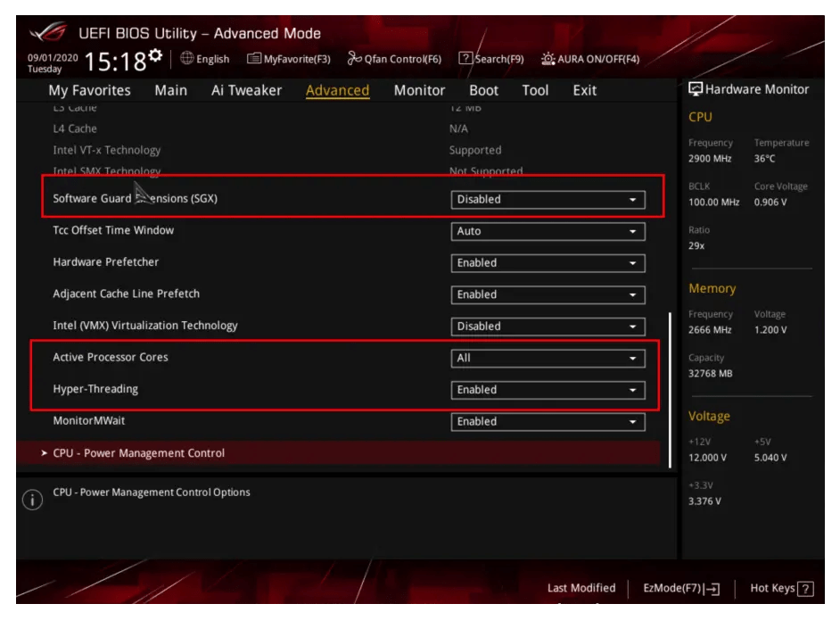Click the Capacity 32768 MB value
The width and height of the screenshot is (840, 637).
(x=710, y=373)
